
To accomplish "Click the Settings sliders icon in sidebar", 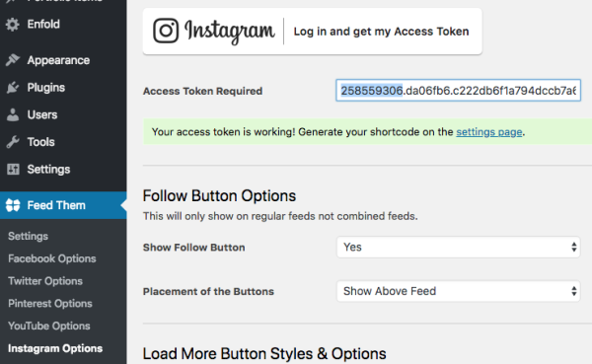I will coord(13,169).
